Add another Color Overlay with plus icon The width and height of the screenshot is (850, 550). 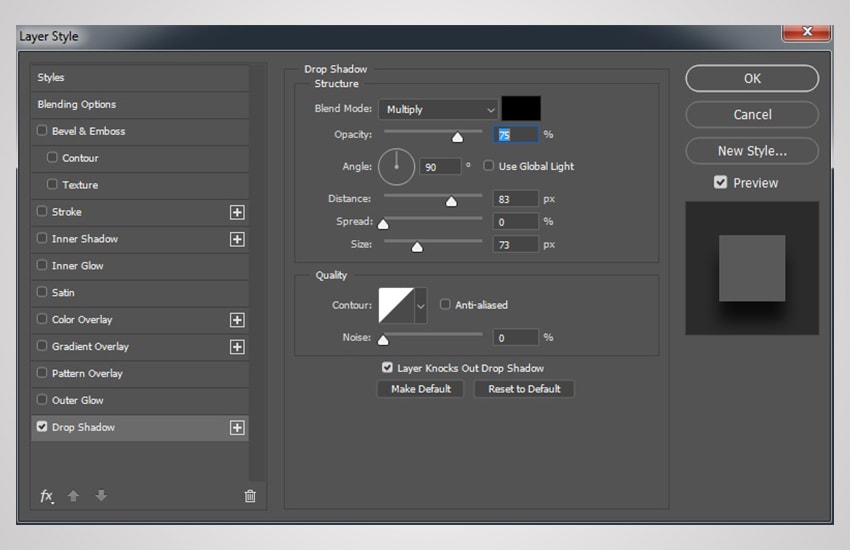point(237,320)
